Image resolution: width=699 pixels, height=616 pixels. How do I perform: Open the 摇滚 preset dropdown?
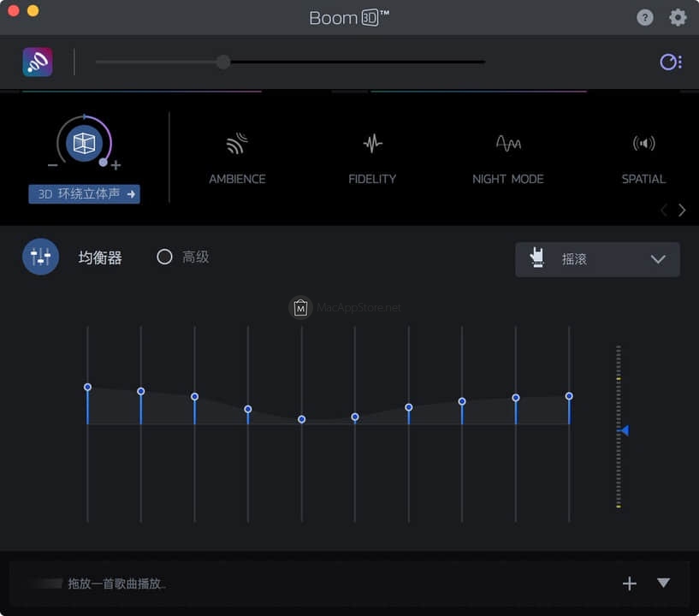(597, 259)
